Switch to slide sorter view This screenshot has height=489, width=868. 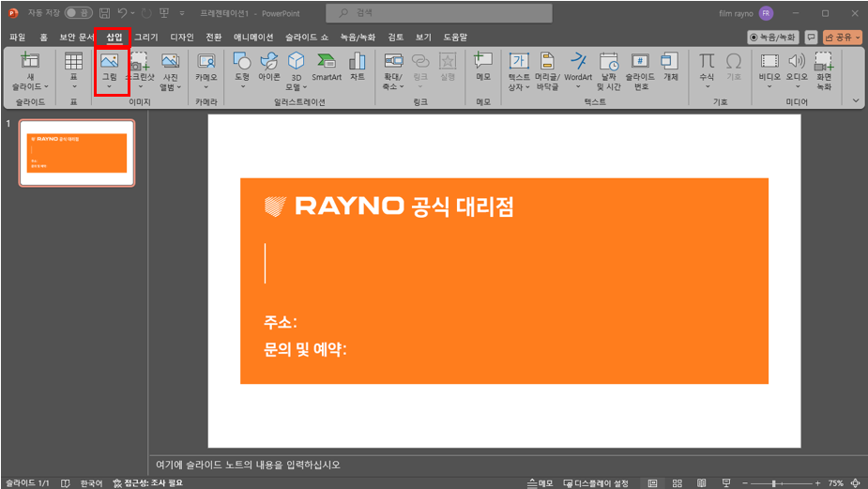[x=677, y=483]
